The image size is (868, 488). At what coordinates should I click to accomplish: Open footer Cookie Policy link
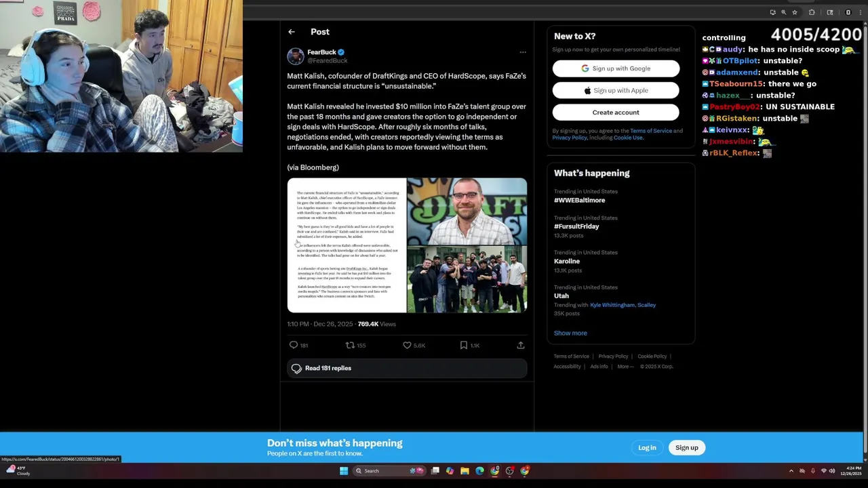click(652, 357)
